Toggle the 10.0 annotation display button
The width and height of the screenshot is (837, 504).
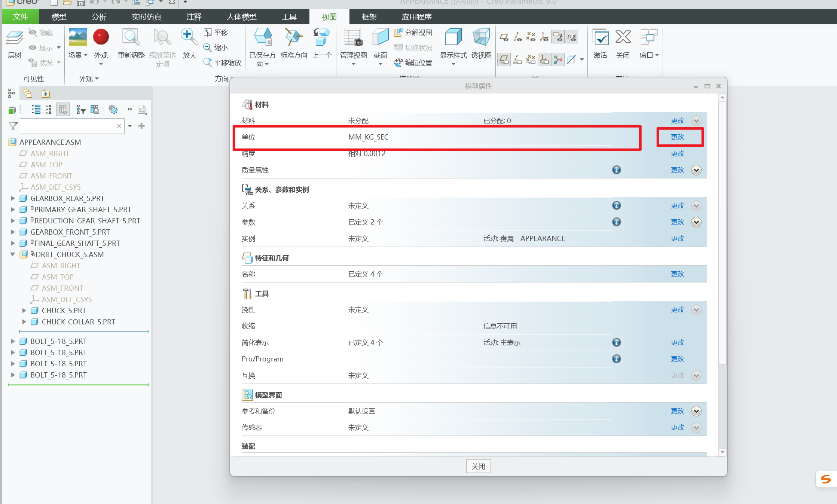click(571, 37)
